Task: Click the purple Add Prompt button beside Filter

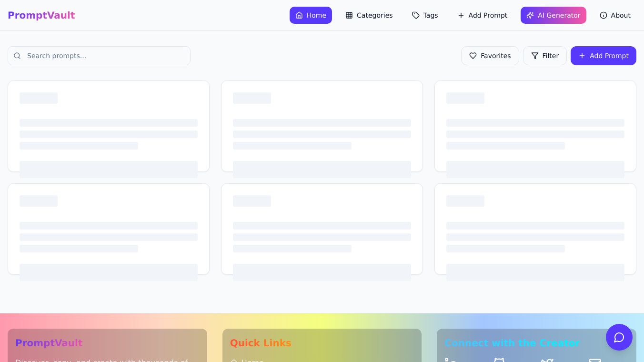Action: click(604, 56)
